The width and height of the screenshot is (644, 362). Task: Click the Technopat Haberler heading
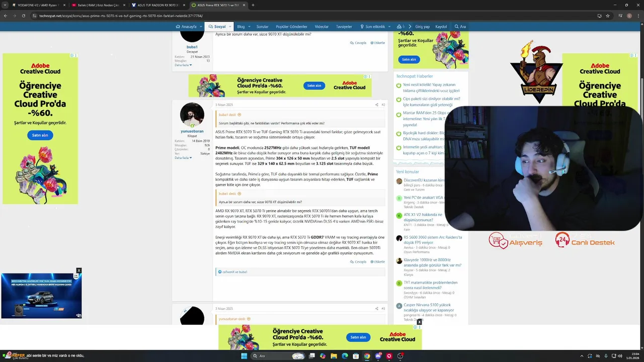[414, 76]
